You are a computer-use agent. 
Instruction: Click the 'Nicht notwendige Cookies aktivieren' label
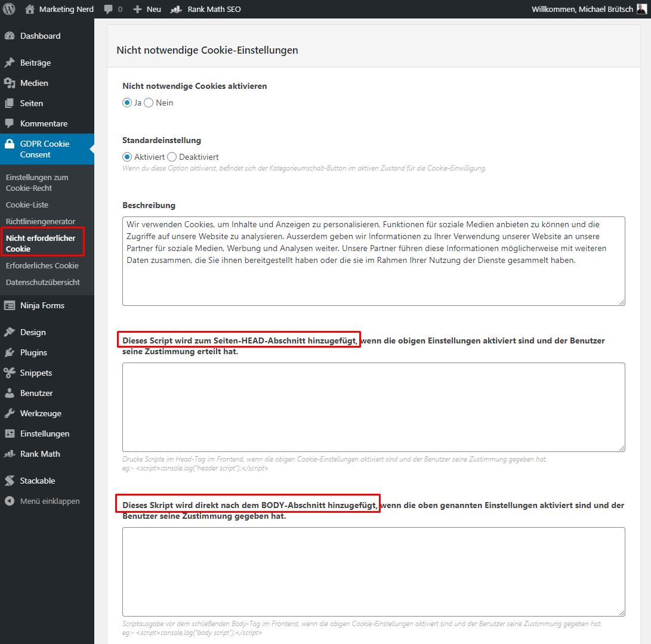click(195, 86)
